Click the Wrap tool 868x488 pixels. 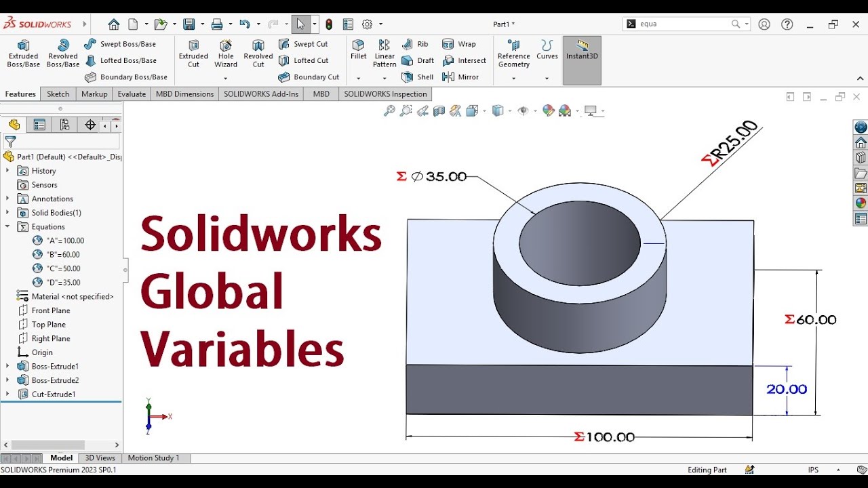(459, 44)
